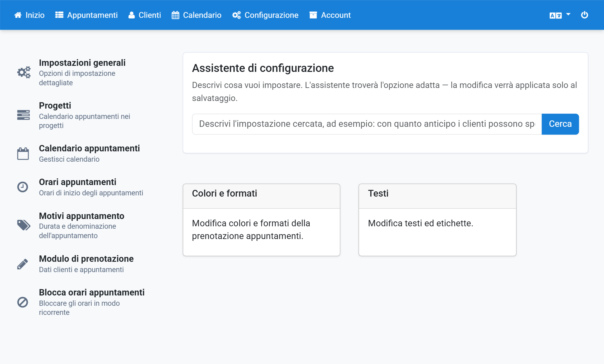Open the Account menu item
Screen dimensions: 604x364
pos(330,15)
